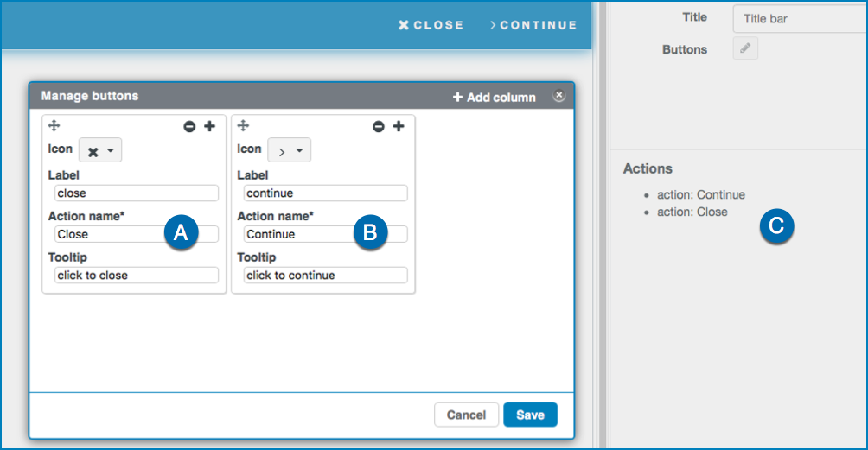868x450 pixels.
Task: Cancel the Manage buttons dialog
Action: coord(466,415)
